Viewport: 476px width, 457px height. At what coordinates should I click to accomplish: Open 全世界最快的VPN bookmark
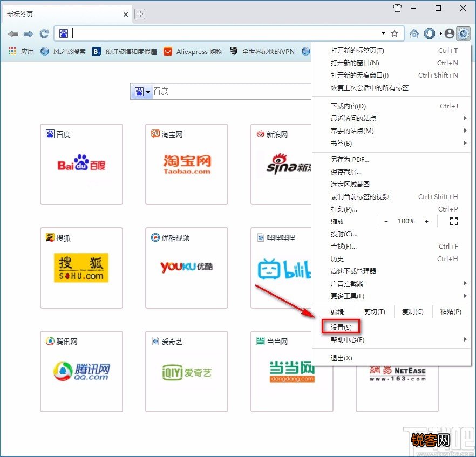click(x=262, y=52)
